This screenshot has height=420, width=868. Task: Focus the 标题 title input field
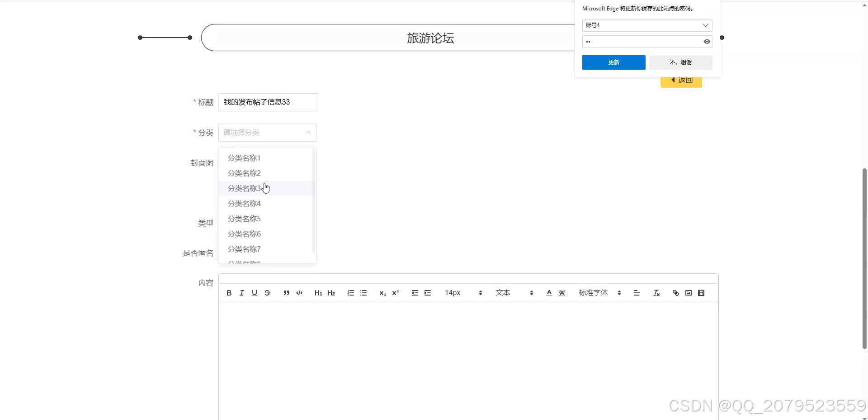click(268, 102)
